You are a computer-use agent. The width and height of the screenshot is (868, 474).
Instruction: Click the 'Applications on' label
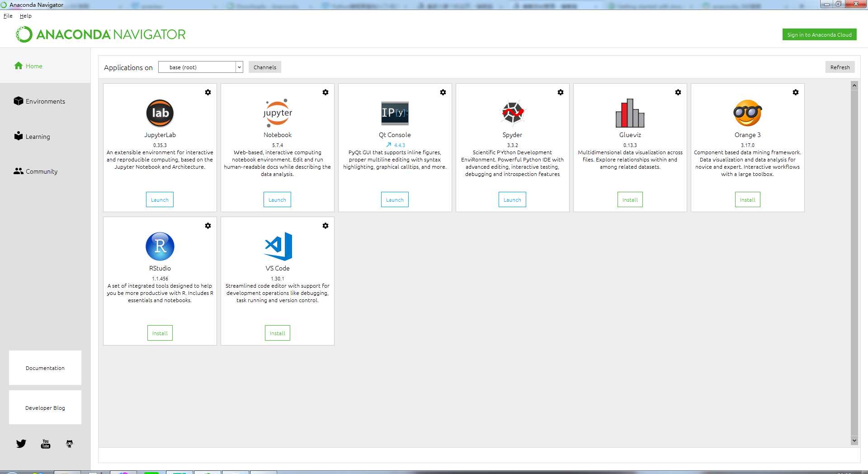click(x=128, y=67)
